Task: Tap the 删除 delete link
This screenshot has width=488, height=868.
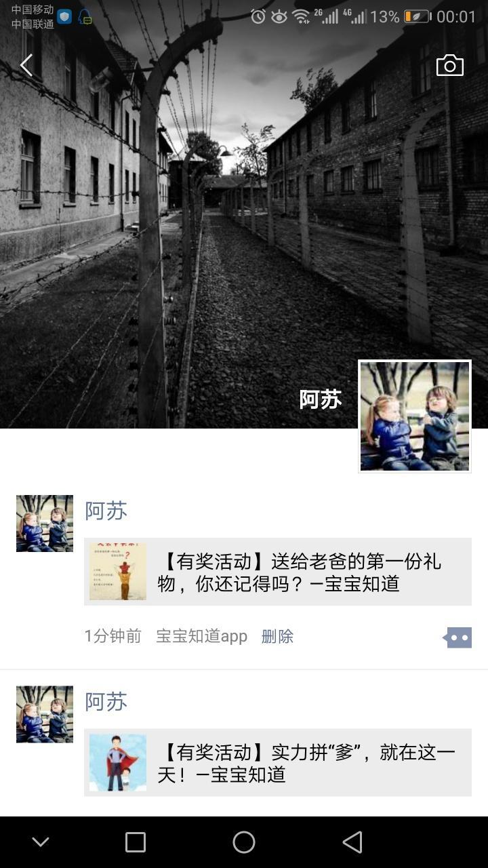Action: (x=277, y=636)
